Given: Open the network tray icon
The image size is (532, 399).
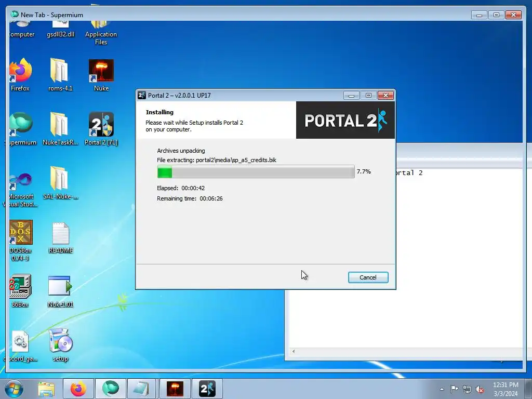Looking at the screenshot, I should pos(467,390).
